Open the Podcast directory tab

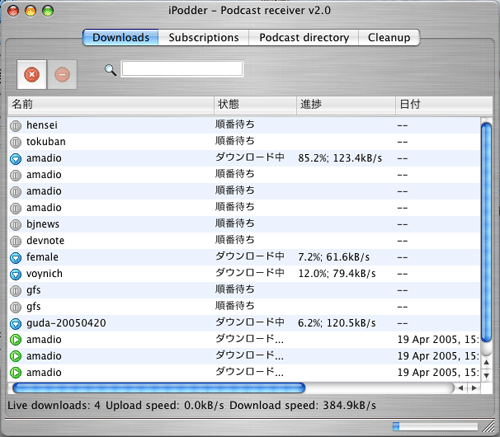(304, 37)
